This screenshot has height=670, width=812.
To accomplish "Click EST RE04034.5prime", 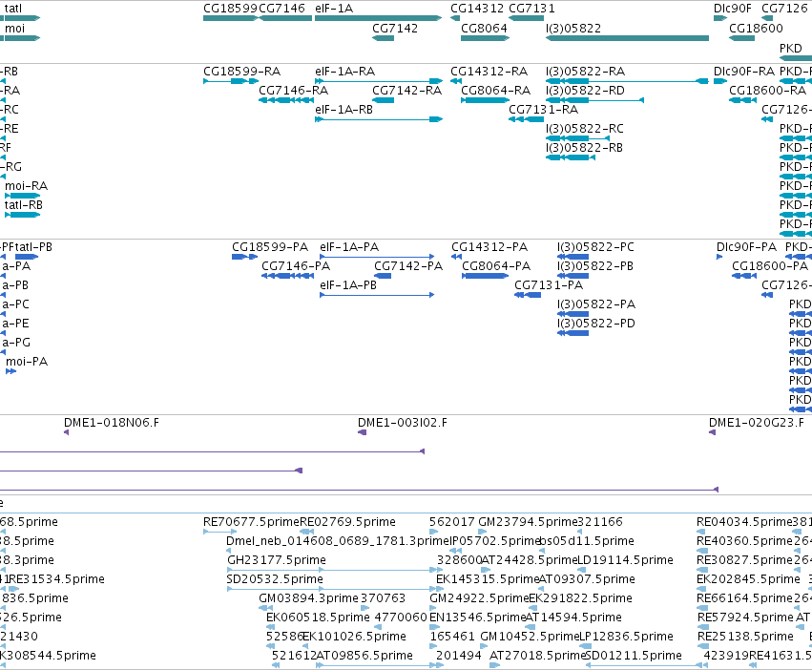I will pyautogui.click(x=744, y=522).
